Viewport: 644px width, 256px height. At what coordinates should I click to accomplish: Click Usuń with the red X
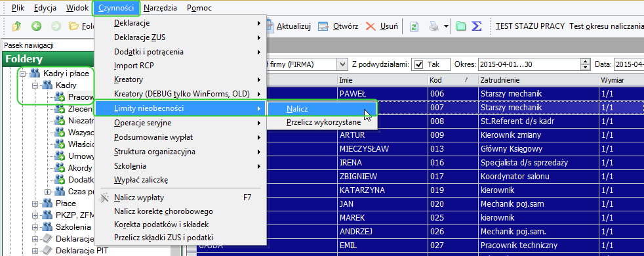click(382, 26)
